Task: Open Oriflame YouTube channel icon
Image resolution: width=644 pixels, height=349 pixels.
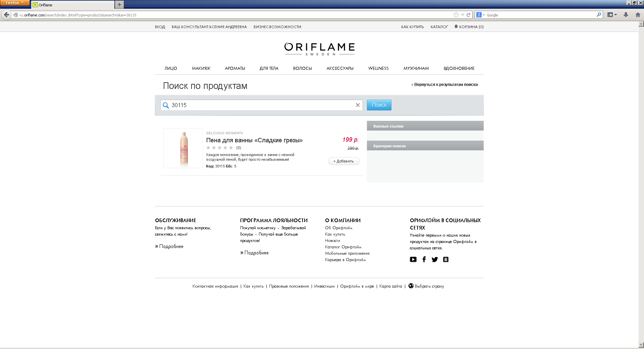Action: 413,259
